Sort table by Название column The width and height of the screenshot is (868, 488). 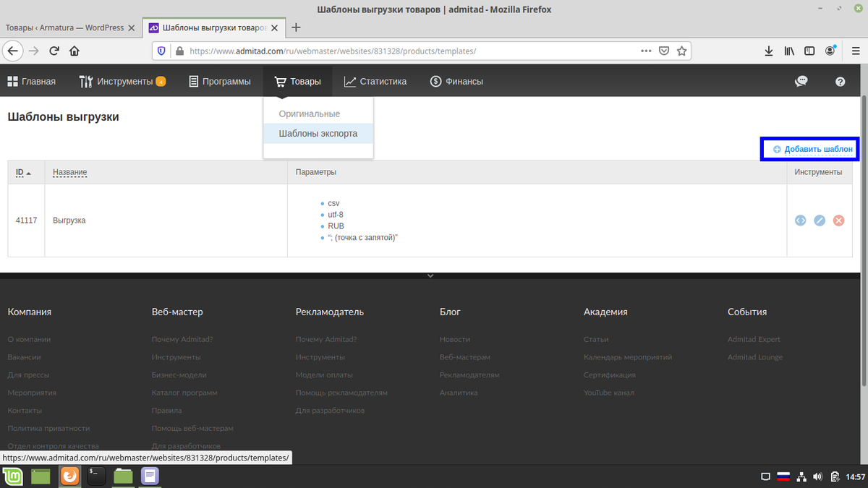pyautogui.click(x=70, y=172)
